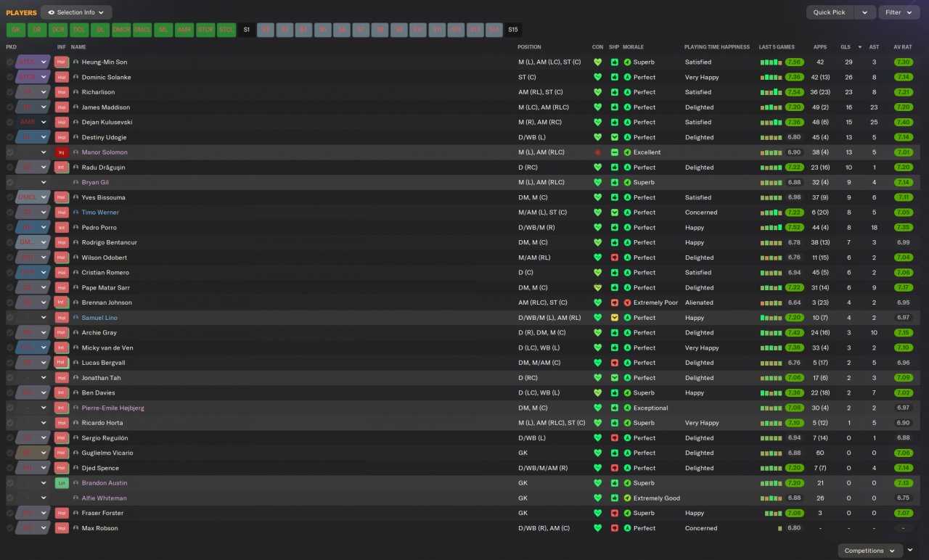Viewport: 929px width, 560px height.
Task: Sort by the MORALE column header
Action: (x=634, y=47)
